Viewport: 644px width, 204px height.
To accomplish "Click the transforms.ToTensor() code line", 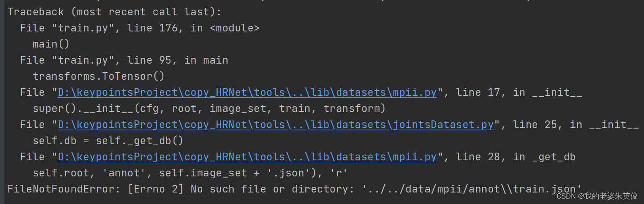I will (x=98, y=76).
